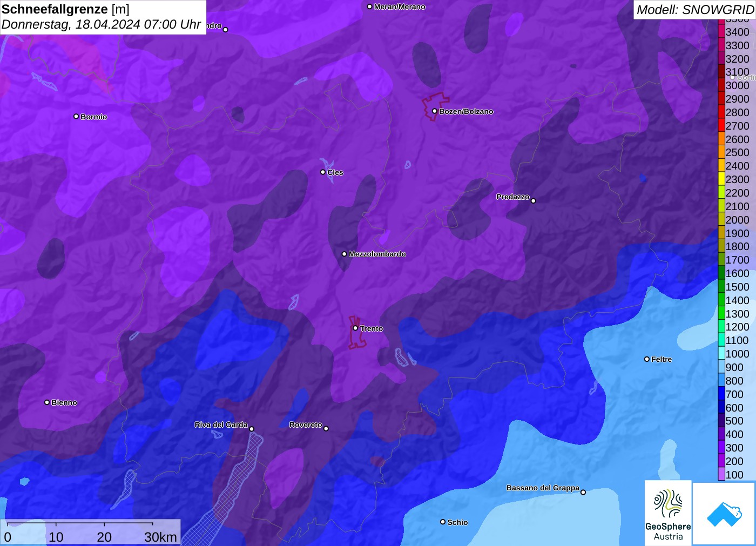The width and height of the screenshot is (756, 546).
Task: Click the "Riva del Garda" label
Action: coord(221,424)
